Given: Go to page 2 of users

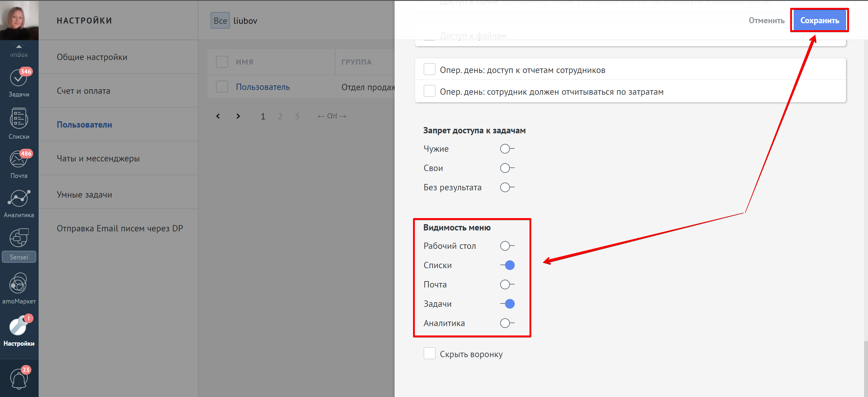Looking at the screenshot, I should click(280, 117).
